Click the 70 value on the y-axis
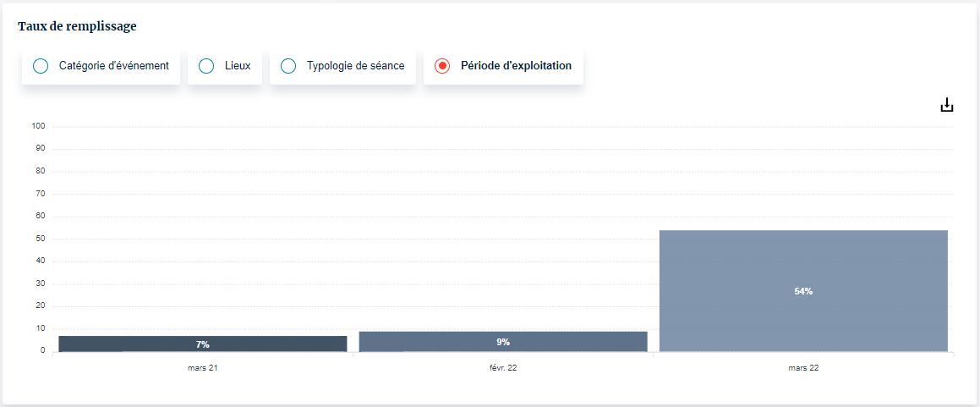Viewport: 980px width, 407px height. pyautogui.click(x=40, y=194)
